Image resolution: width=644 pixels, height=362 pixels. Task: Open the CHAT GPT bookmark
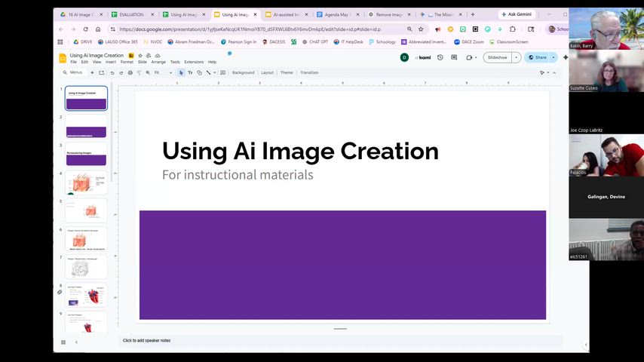[x=315, y=42]
